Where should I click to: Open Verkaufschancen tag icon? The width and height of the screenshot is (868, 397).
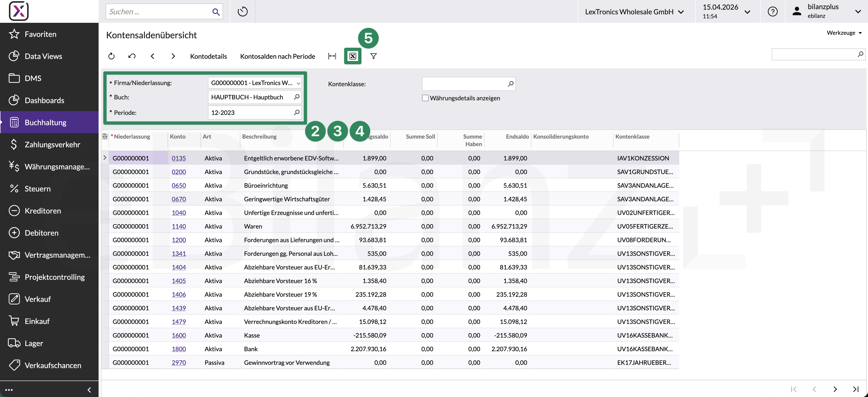point(14,365)
